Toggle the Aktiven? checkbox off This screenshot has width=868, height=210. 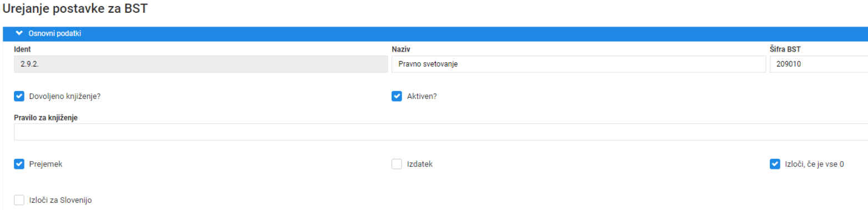point(397,96)
